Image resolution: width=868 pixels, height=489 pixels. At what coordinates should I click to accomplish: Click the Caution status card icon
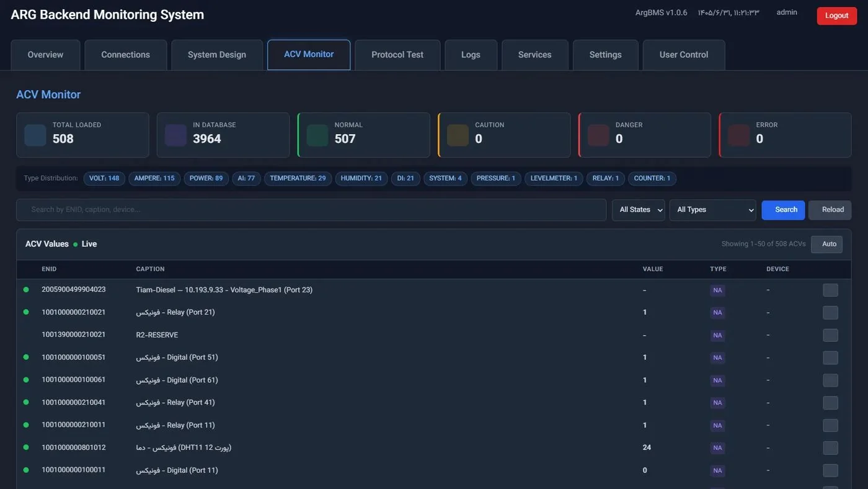(x=458, y=135)
